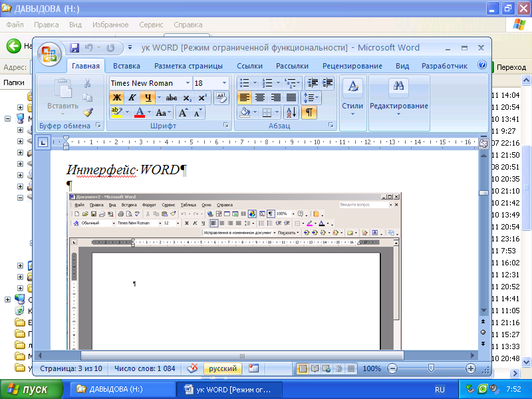Decrease paragraph indent
Screen dimensions: 532x399
312,83
